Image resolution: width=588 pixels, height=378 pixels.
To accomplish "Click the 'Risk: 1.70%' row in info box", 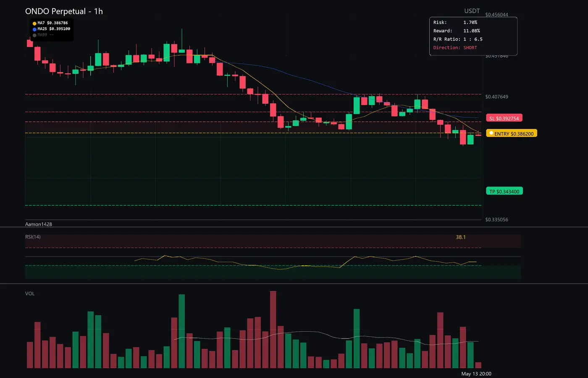I will (x=455, y=22).
